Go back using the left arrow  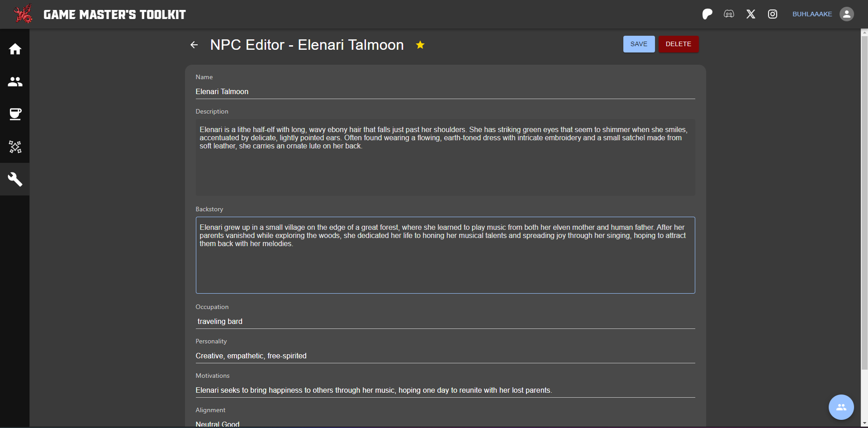tap(194, 45)
